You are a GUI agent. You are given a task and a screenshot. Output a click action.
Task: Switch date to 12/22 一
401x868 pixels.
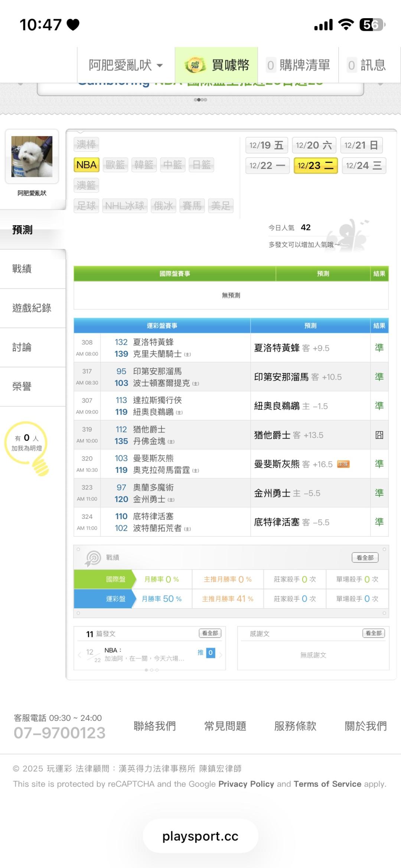(267, 166)
